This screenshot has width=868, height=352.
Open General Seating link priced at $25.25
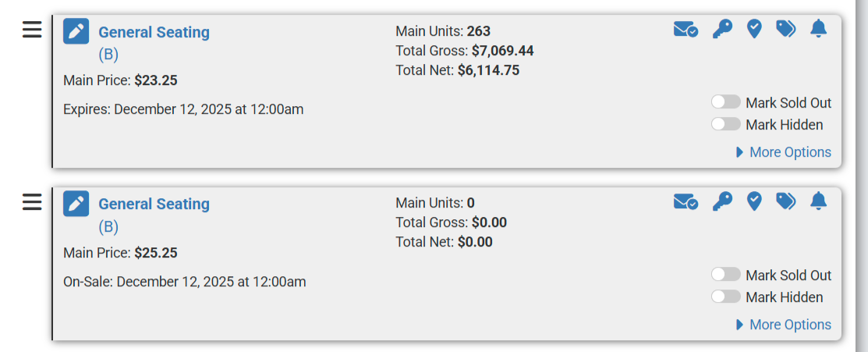(x=154, y=204)
